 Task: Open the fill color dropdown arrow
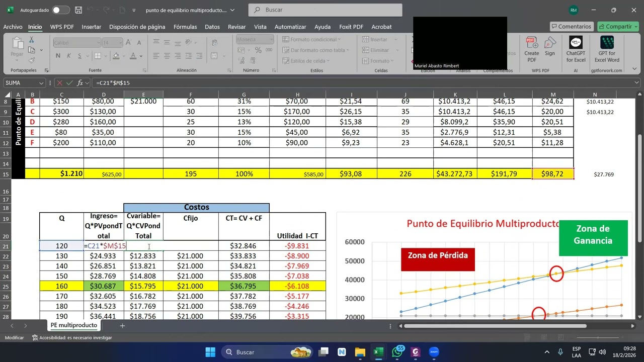tap(124, 56)
